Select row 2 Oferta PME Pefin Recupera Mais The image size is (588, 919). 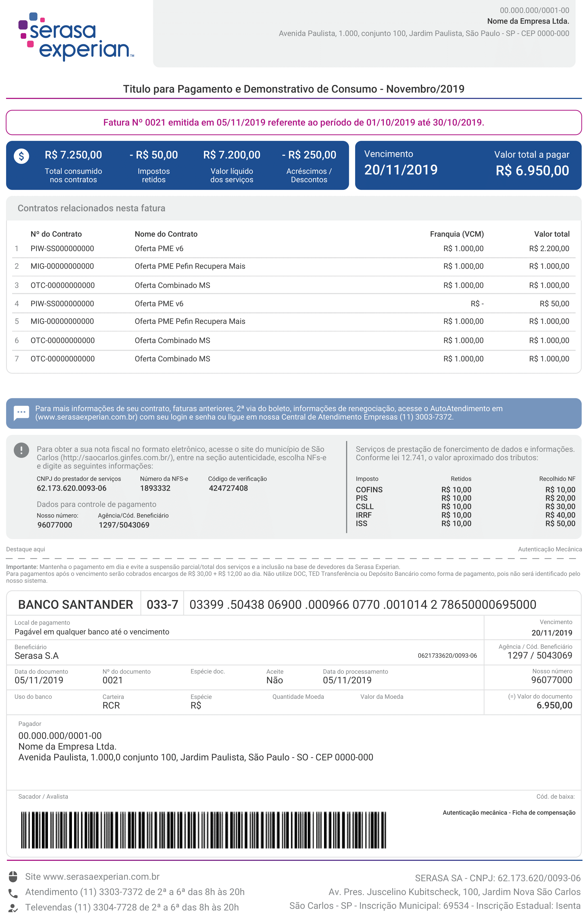pos(294,267)
